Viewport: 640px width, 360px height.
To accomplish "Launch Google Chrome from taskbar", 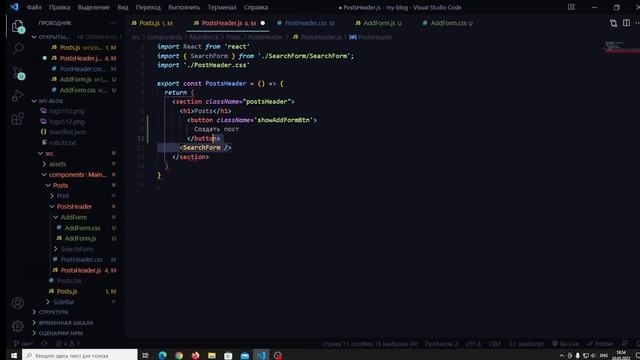I will pos(179,355).
